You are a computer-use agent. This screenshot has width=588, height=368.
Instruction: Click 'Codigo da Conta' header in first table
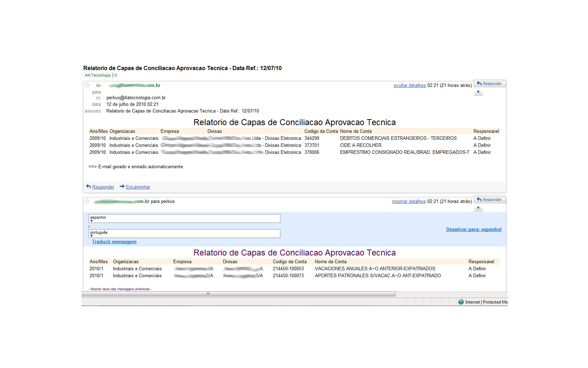pos(321,131)
